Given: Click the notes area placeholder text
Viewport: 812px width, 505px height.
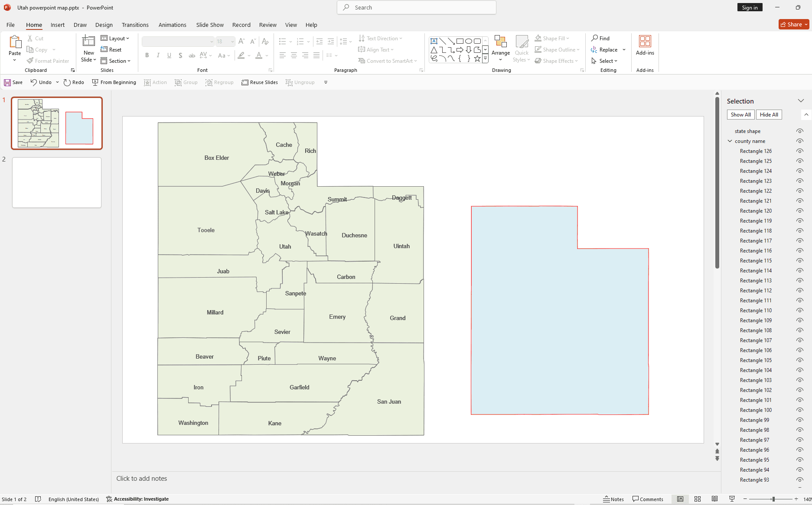Looking at the screenshot, I should [142, 479].
